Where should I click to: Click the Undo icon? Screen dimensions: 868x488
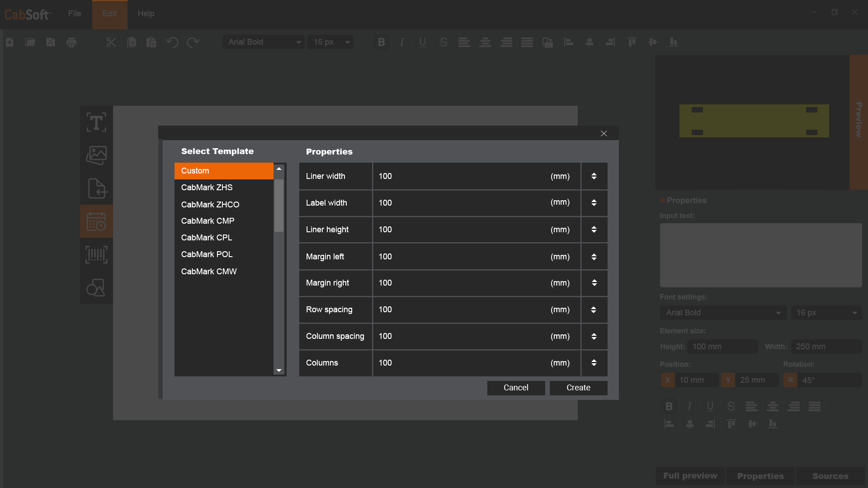click(172, 42)
